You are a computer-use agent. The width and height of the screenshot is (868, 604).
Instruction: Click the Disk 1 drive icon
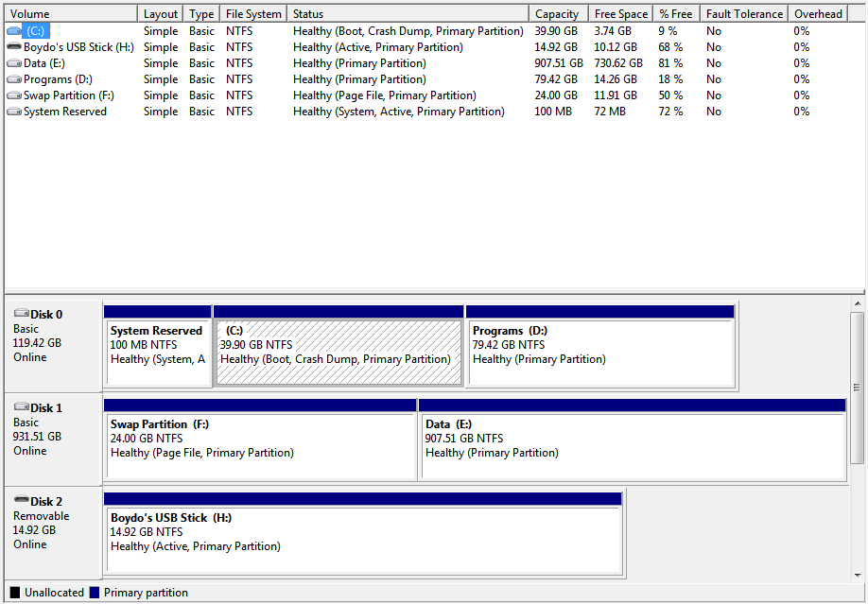tap(20, 408)
